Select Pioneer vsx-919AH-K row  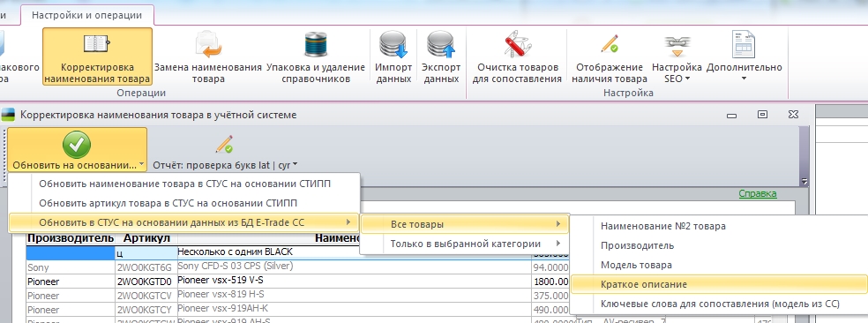pyautogui.click(x=354, y=309)
